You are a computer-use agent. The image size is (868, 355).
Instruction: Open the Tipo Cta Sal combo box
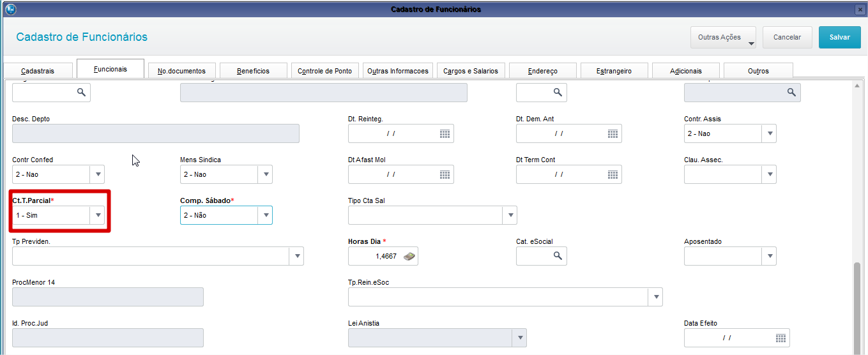pos(510,216)
